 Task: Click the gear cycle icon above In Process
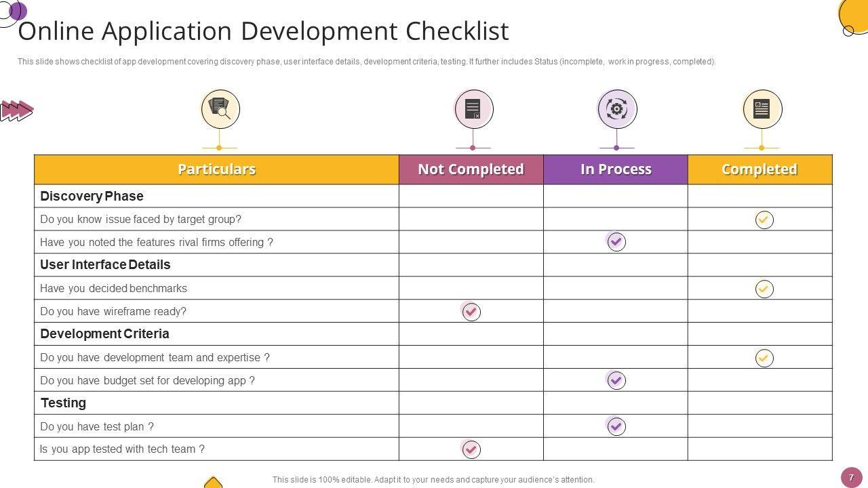click(616, 109)
